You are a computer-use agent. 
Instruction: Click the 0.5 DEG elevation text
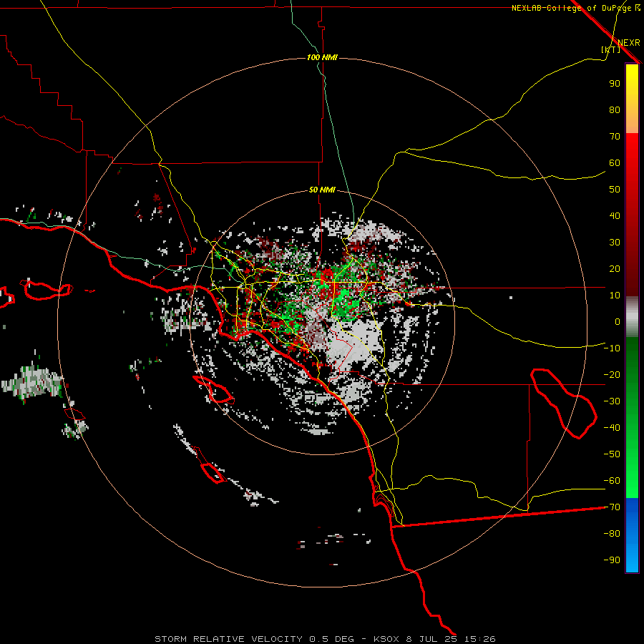pyautogui.click(x=331, y=639)
